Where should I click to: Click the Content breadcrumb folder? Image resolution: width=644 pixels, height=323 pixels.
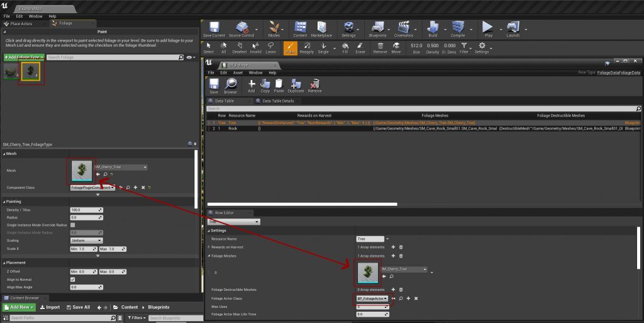130,307
